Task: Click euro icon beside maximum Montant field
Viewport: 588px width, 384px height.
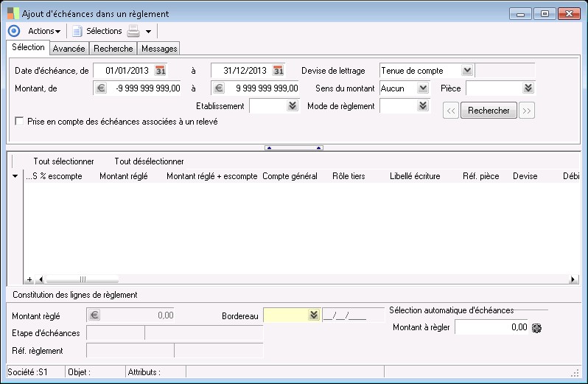Action: pos(218,88)
